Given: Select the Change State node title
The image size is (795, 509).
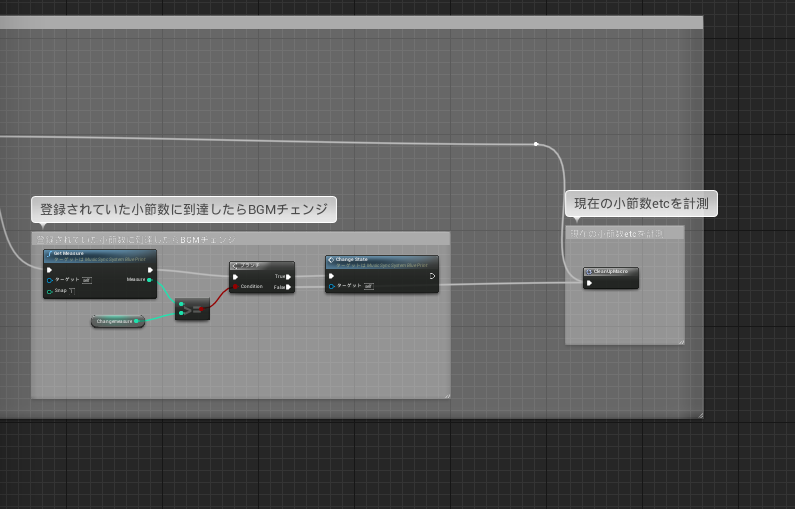Looking at the screenshot, I should pos(352,260).
